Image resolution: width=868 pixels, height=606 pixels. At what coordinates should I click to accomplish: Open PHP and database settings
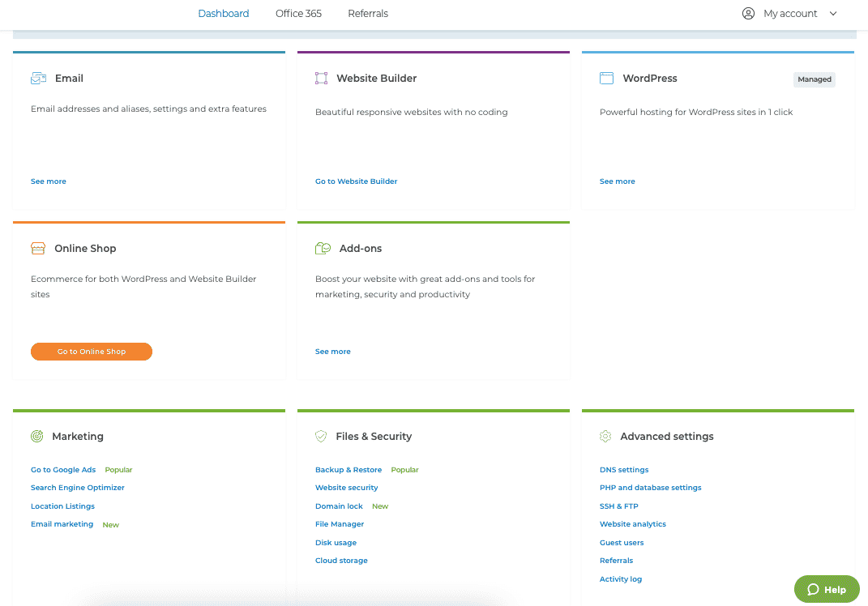click(651, 488)
